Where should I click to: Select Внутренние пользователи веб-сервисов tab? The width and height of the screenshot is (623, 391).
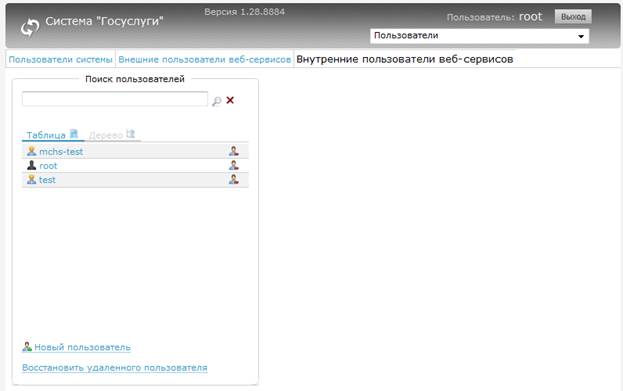coord(404,59)
